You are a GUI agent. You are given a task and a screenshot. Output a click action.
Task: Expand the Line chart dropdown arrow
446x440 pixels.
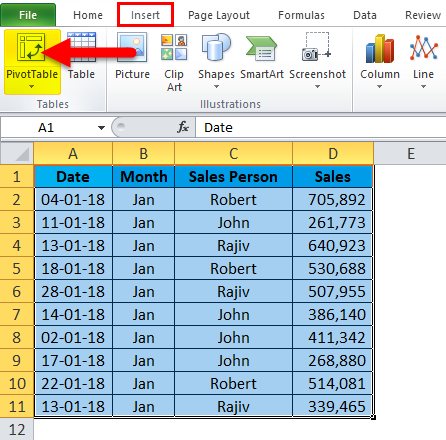click(x=423, y=87)
